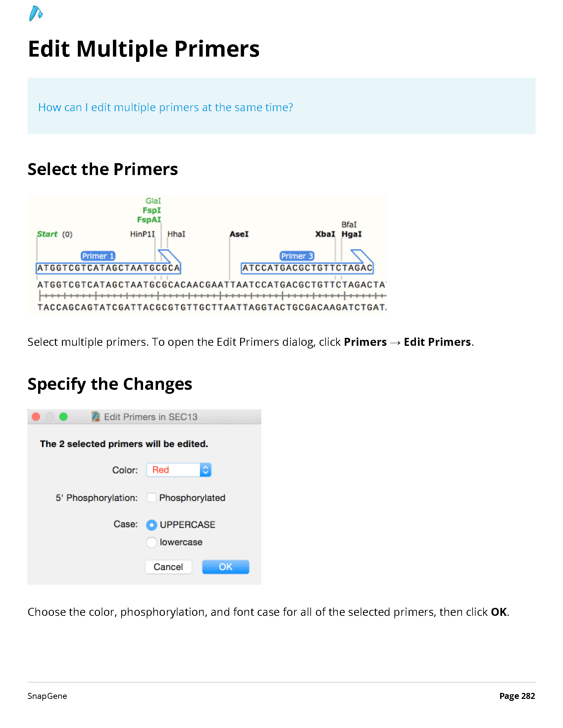Click the SnapGene logo icon at top
Image resolution: width=563 pixels, height=728 pixels.
click(x=36, y=13)
